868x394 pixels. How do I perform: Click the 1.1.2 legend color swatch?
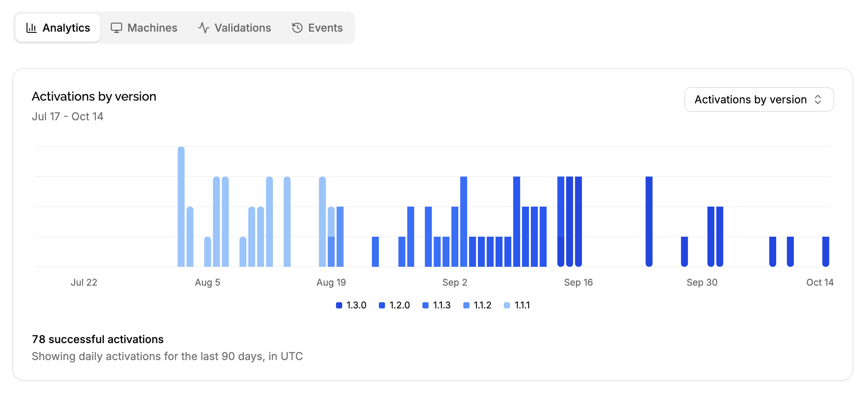pyautogui.click(x=466, y=305)
